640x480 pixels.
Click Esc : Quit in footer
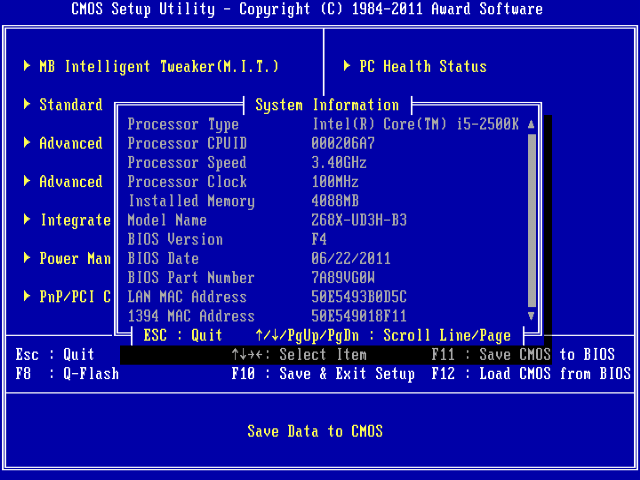click(x=55, y=354)
